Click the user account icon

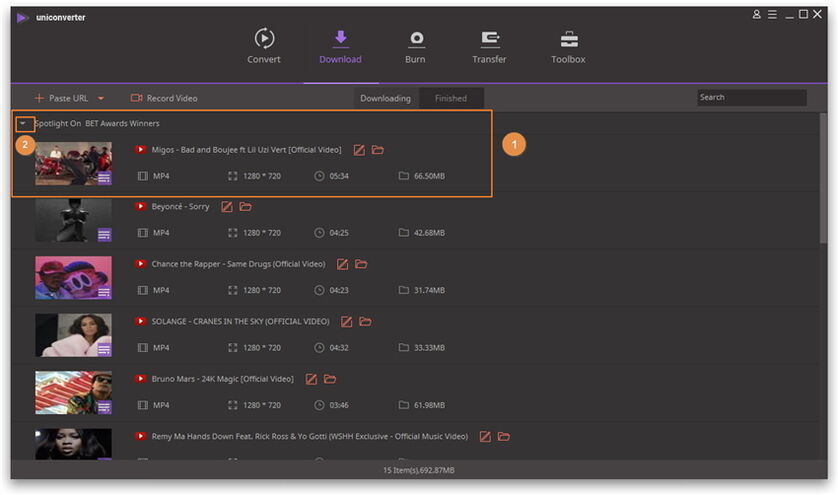756,14
